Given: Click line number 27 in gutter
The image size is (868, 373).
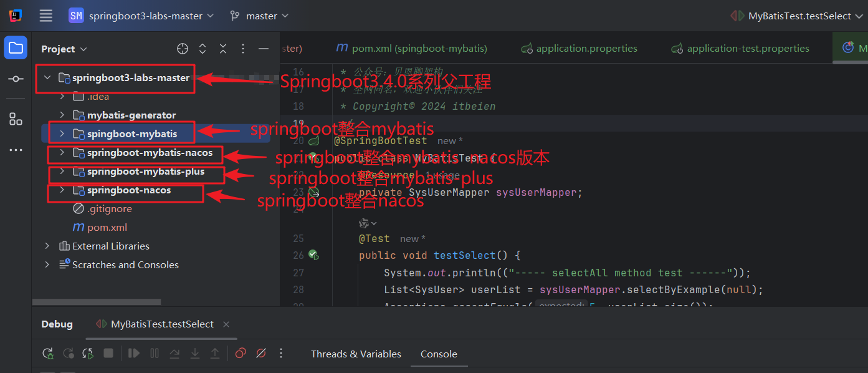Looking at the screenshot, I should (x=298, y=273).
